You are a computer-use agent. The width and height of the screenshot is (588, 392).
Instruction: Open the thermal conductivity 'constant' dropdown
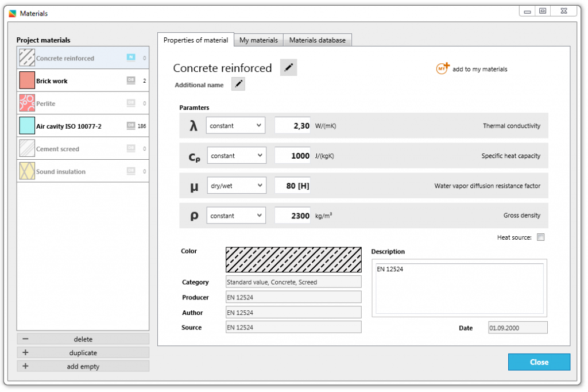(235, 125)
